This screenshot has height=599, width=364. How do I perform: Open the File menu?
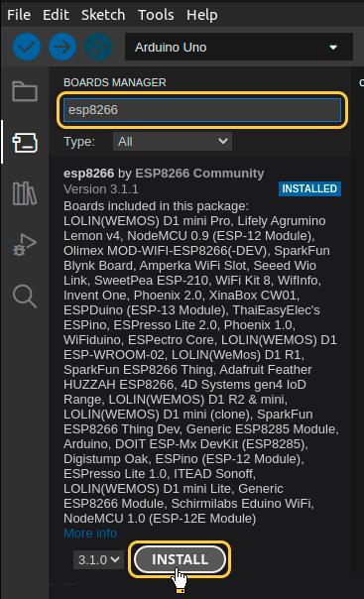[x=19, y=15]
